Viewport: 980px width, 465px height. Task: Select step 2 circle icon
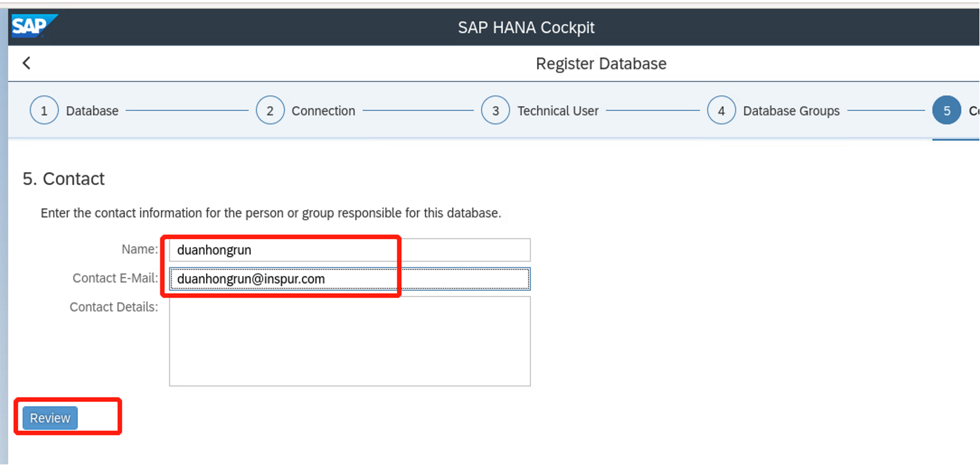pos(270,111)
